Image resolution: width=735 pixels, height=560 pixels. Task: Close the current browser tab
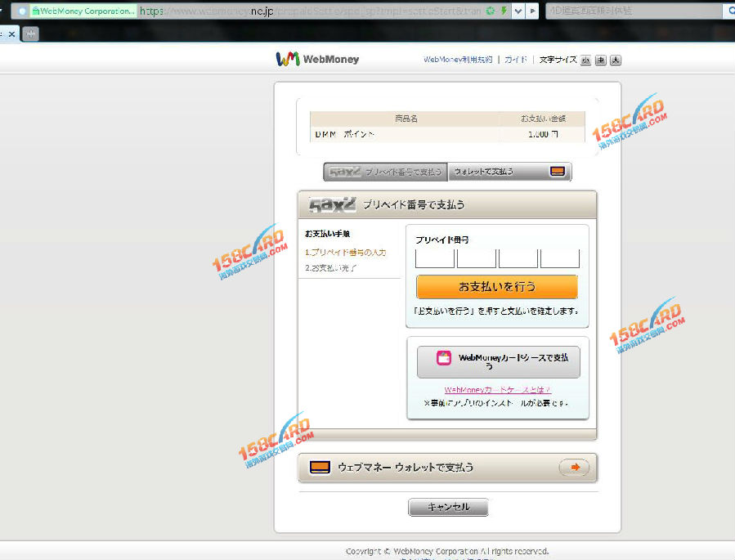11,34
